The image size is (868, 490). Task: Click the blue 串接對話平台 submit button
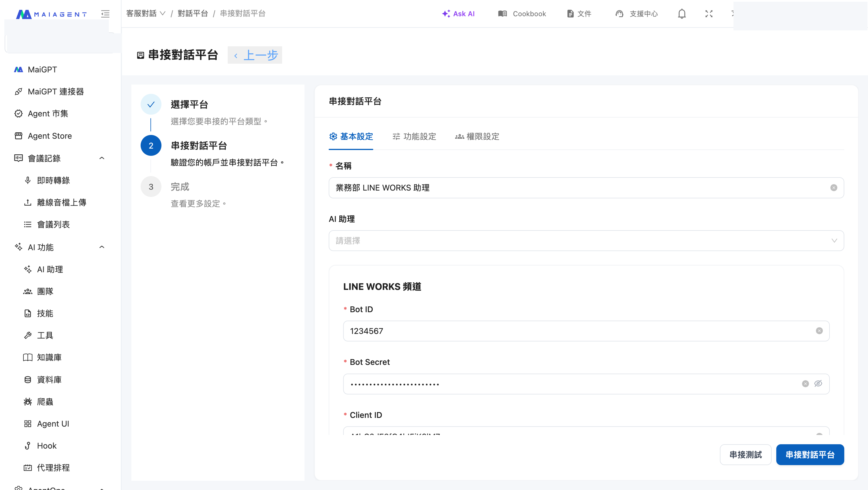tap(810, 454)
